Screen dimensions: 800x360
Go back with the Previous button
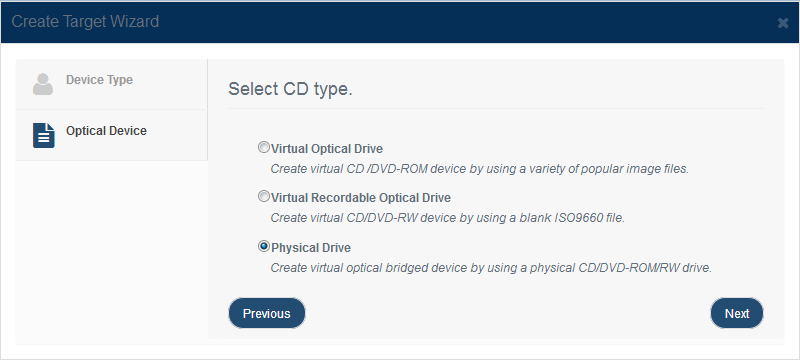point(267,313)
